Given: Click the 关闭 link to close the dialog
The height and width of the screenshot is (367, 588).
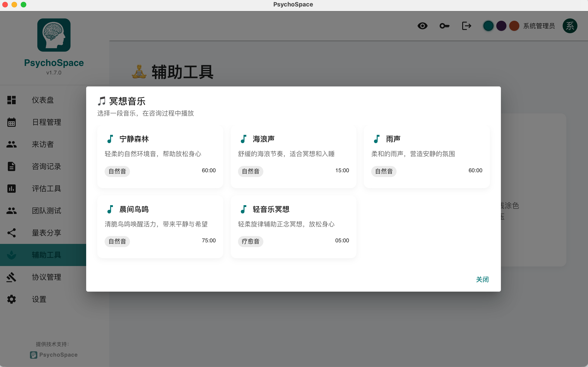Looking at the screenshot, I should tap(482, 279).
